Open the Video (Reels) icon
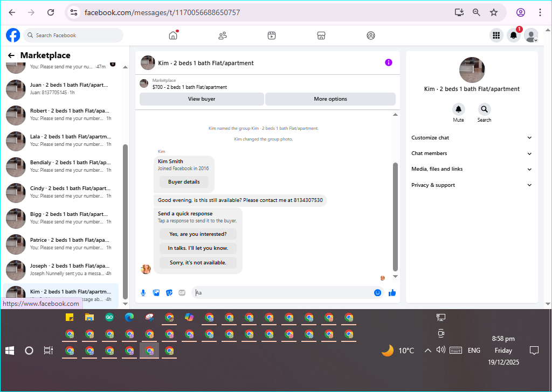The height and width of the screenshot is (392, 552). (x=272, y=36)
